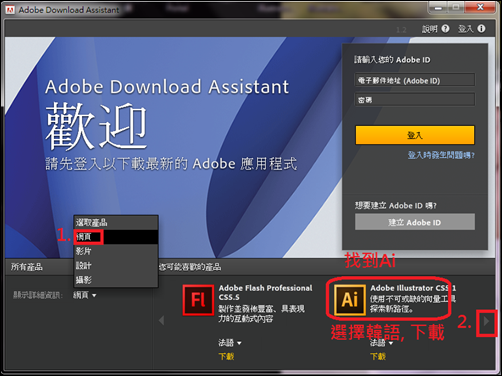Click the Adobe logo in title bar

click(10, 10)
